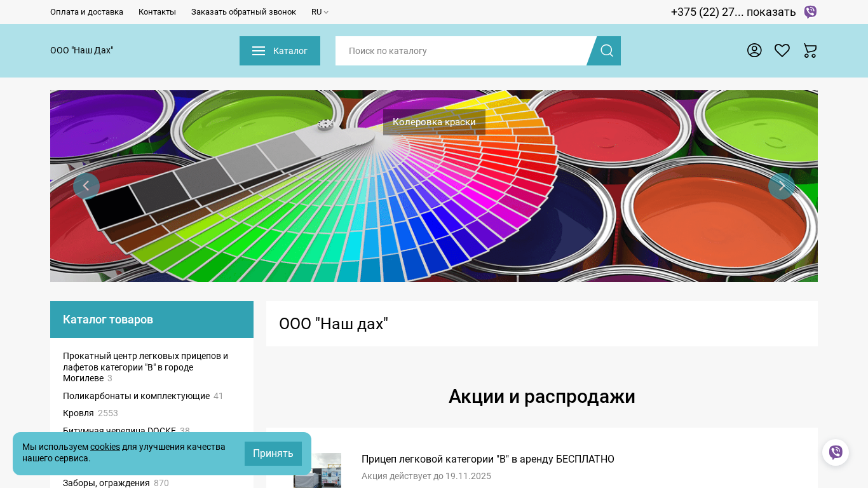Expand the RU language dropdown

tap(320, 12)
